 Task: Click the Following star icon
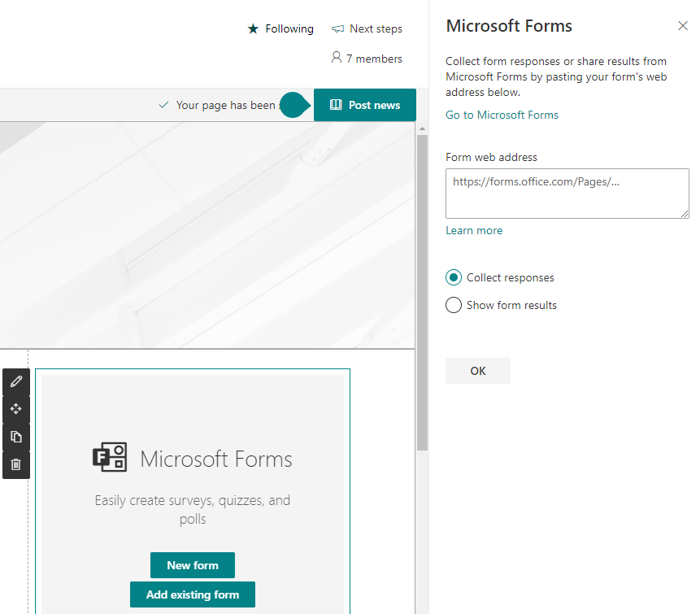point(253,29)
